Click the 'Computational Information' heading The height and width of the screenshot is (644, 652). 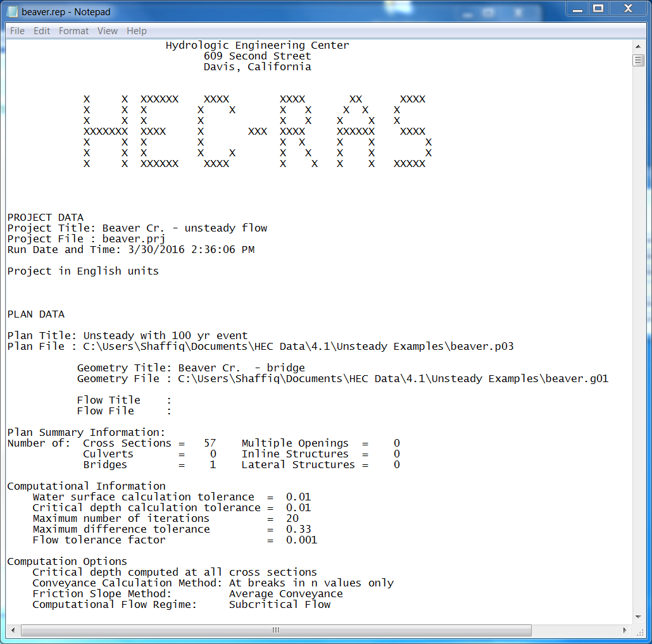click(x=86, y=486)
